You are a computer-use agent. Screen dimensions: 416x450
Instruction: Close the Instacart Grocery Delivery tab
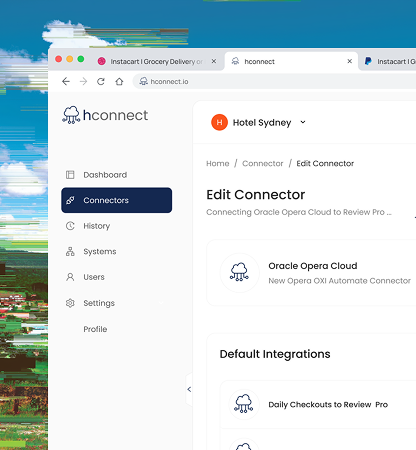pyautogui.click(x=214, y=61)
